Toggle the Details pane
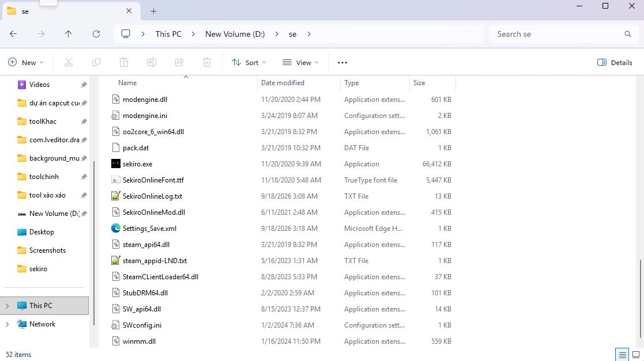 (615, 62)
